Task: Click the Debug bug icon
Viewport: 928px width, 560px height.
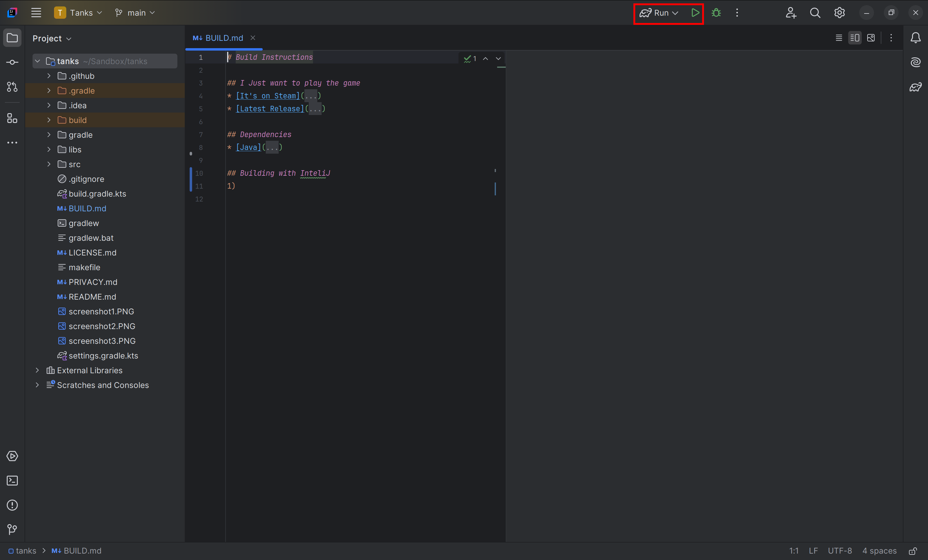Action: pos(716,13)
